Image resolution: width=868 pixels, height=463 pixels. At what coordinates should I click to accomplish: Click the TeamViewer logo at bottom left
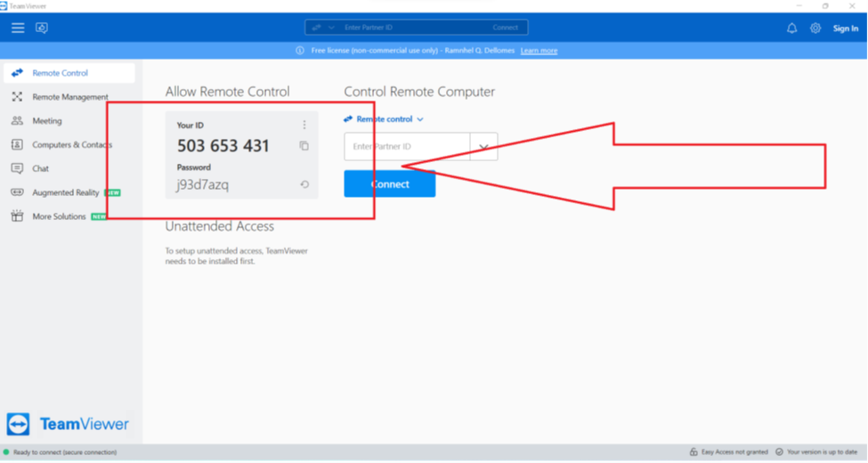coord(68,424)
